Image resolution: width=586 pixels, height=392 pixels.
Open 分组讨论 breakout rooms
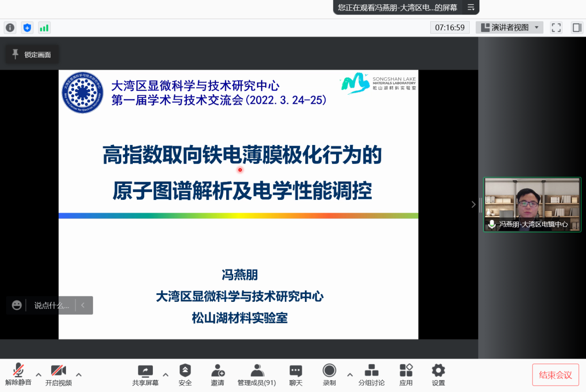pyautogui.click(x=371, y=375)
